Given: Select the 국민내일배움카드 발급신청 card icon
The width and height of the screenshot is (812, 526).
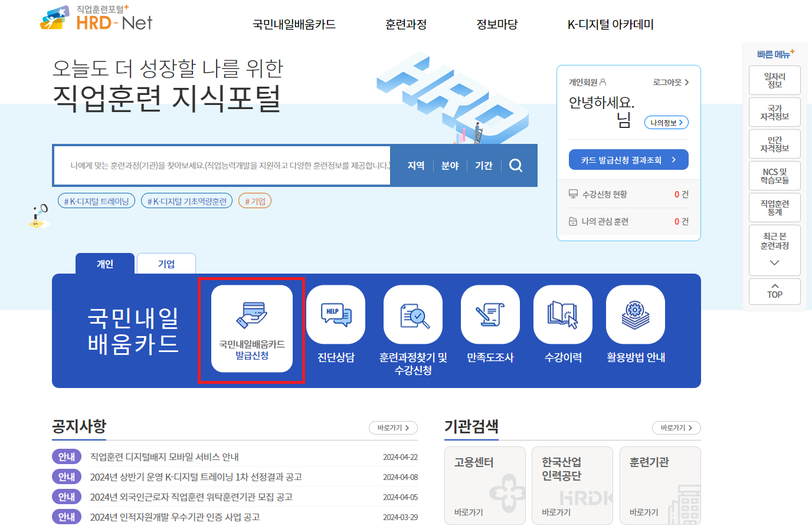Looking at the screenshot, I should coord(252,314).
